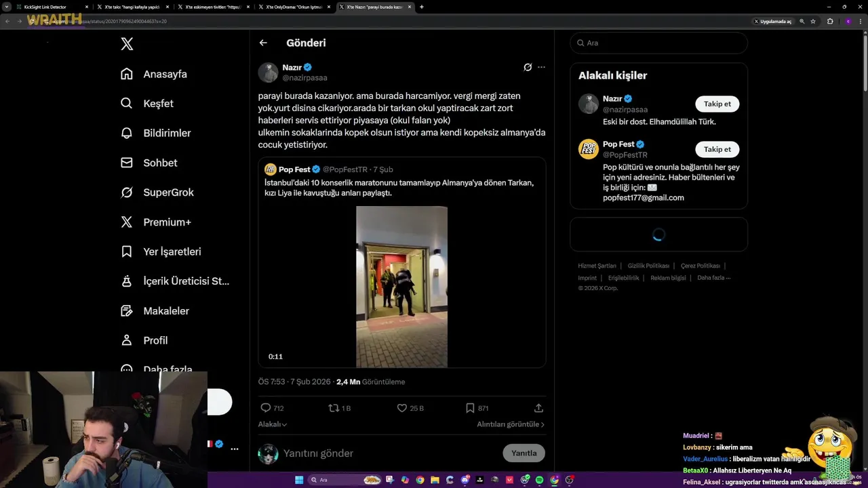Switch to the OnlyDrama browser tab

click(296, 7)
